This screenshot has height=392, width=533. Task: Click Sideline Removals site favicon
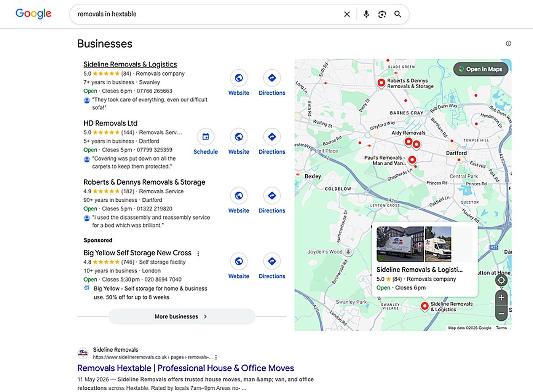point(83,353)
